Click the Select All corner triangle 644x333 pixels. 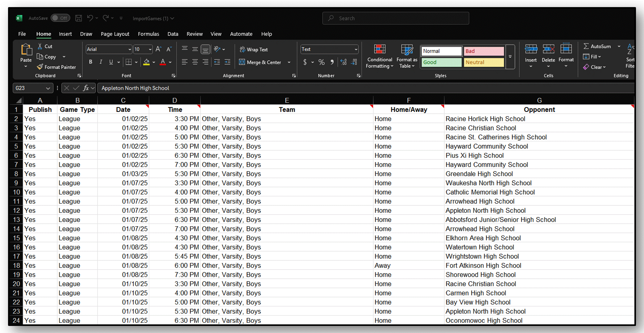click(x=19, y=101)
